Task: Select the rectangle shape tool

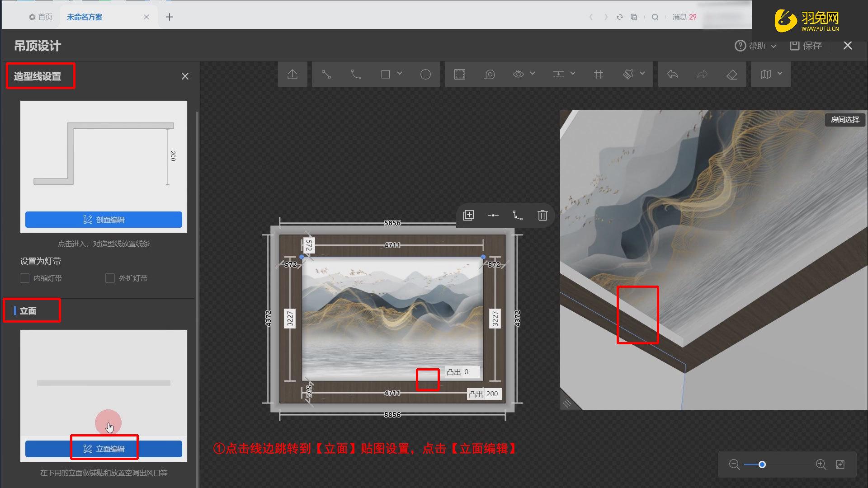Action: pyautogui.click(x=386, y=75)
